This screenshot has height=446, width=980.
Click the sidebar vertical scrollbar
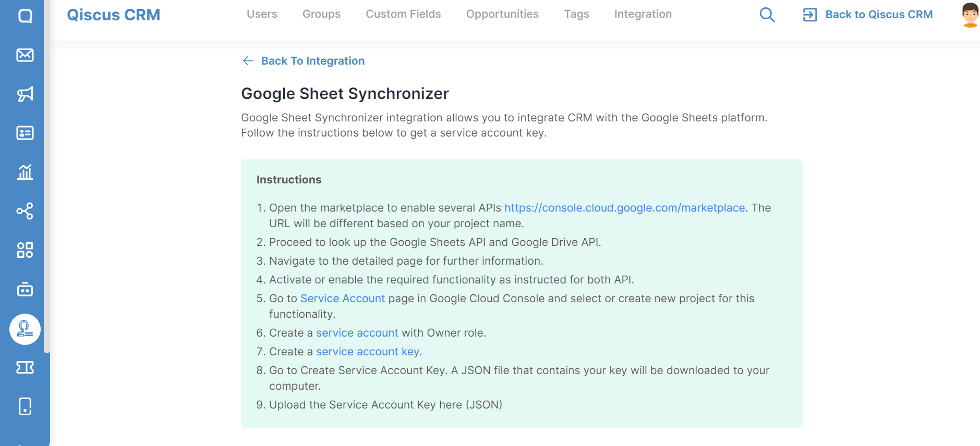click(47, 177)
